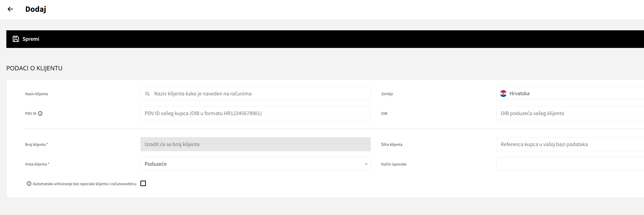
Task: Focus the Šifra klijenta reference field
Action: point(570,144)
